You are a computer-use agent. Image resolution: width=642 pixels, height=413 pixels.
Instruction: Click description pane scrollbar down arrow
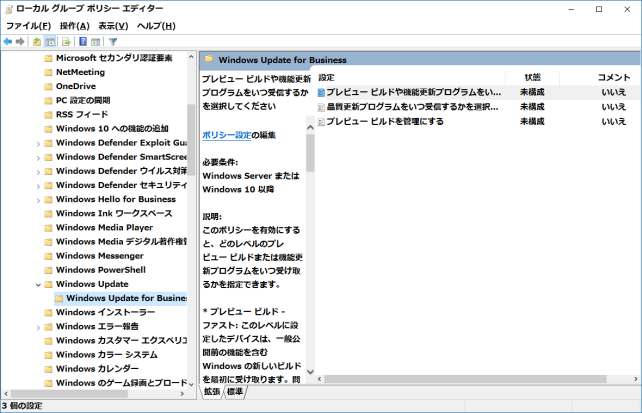tap(310, 372)
